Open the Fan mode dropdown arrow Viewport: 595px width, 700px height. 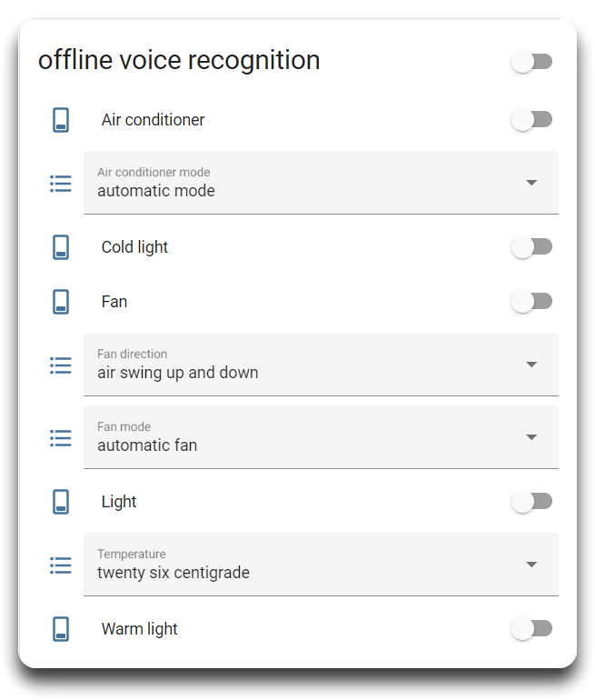click(x=531, y=437)
